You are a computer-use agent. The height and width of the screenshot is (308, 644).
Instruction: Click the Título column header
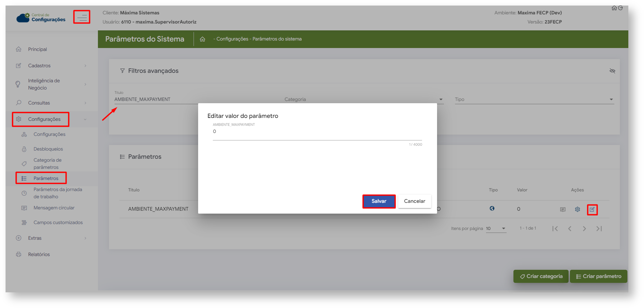pyautogui.click(x=134, y=190)
